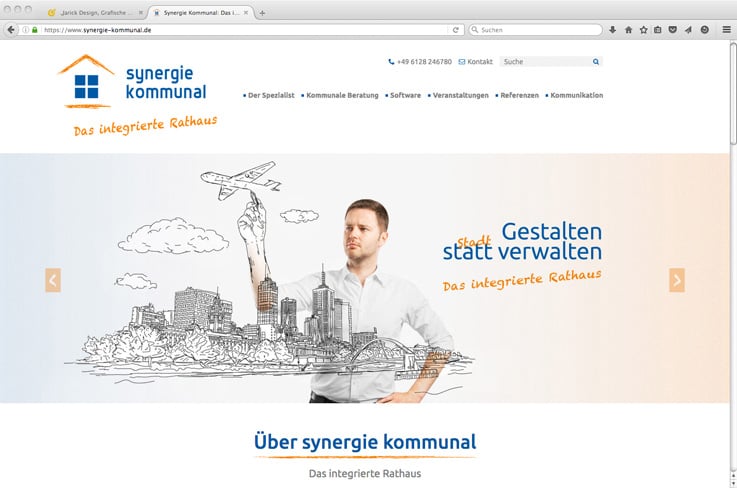Open the downloads arrow icon in toolbar
This screenshot has height=495, width=737.
pyautogui.click(x=612, y=30)
